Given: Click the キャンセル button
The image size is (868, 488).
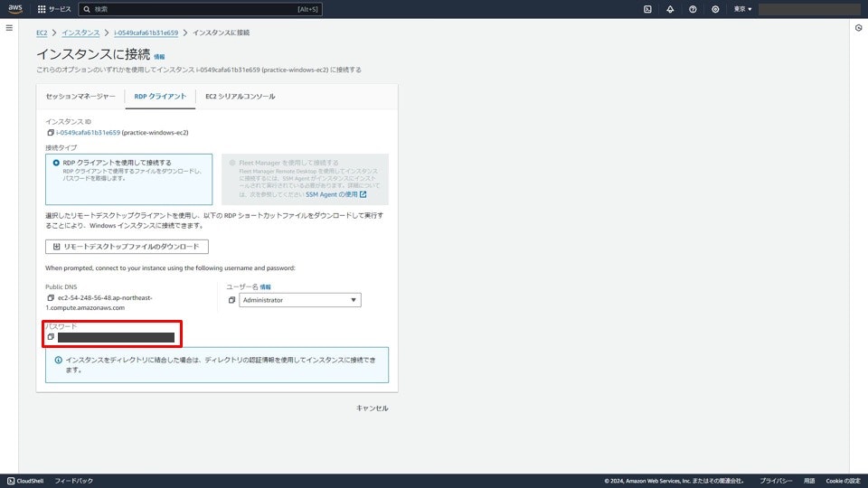Looking at the screenshot, I should (x=372, y=408).
